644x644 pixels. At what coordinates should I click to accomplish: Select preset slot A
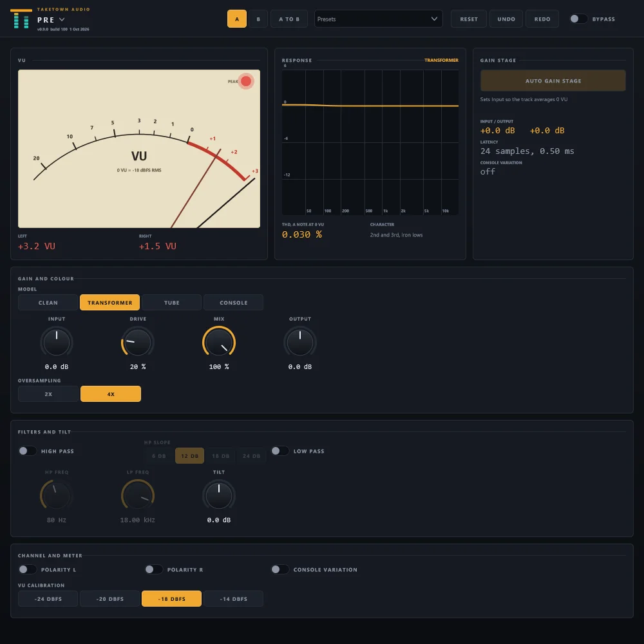[x=237, y=19]
